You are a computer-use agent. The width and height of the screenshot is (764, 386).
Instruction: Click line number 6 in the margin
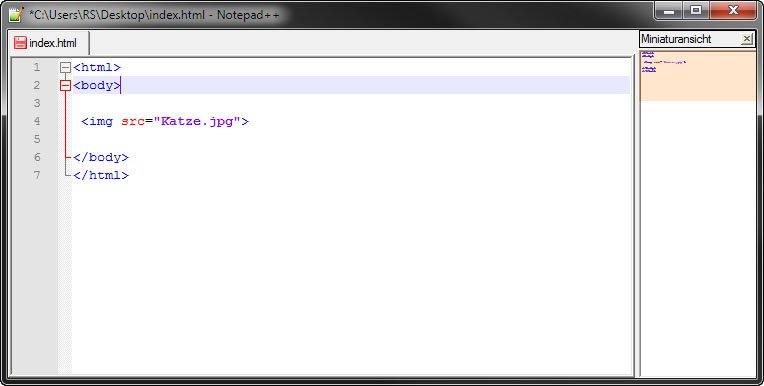pyautogui.click(x=37, y=157)
